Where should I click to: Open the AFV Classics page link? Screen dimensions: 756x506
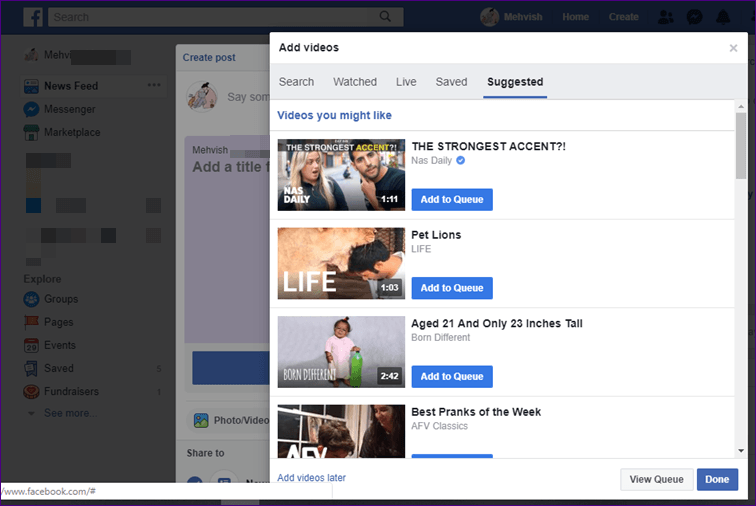(439, 426)
